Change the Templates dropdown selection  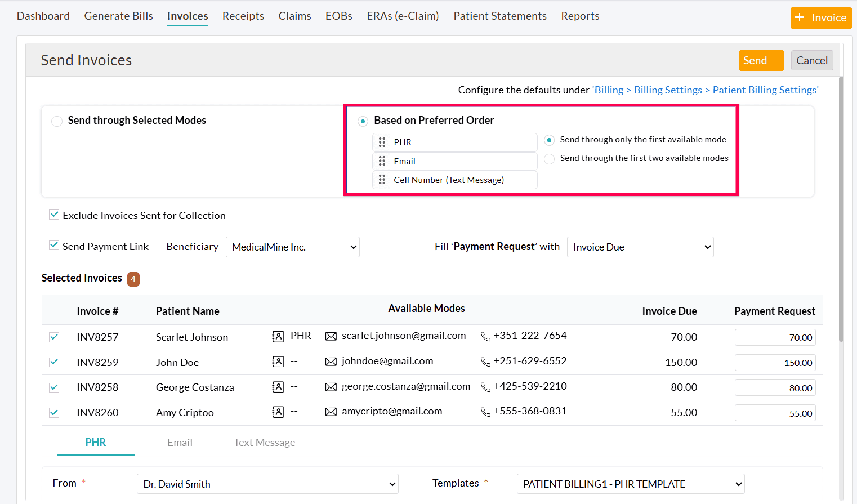pos(630,484)
